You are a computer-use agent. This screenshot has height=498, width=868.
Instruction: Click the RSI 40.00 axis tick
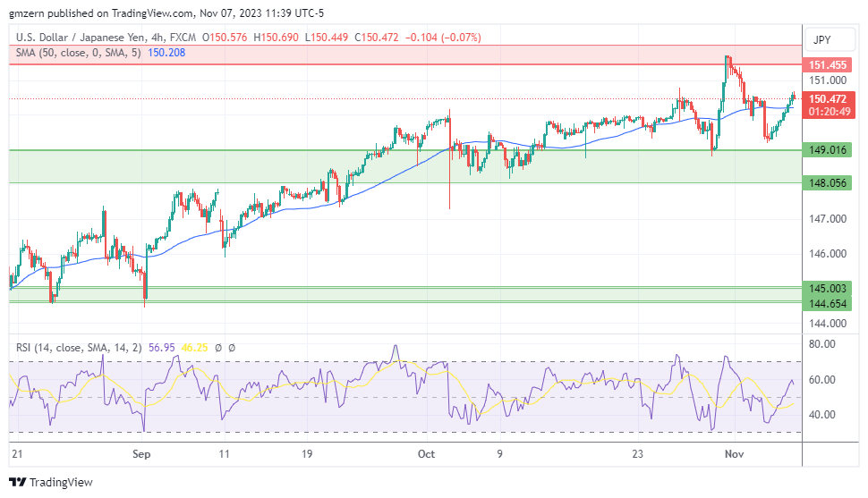pos(822,415)
